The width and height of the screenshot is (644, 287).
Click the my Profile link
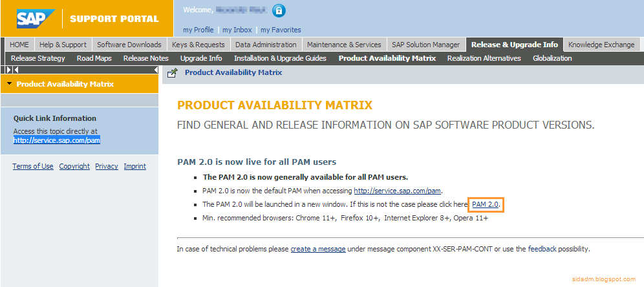point(199,30)
